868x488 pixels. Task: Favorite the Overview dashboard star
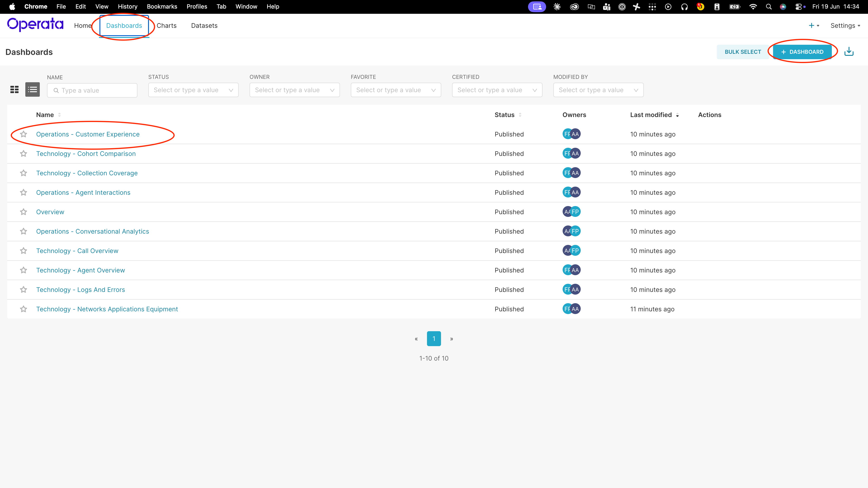(x=23, y=212)
